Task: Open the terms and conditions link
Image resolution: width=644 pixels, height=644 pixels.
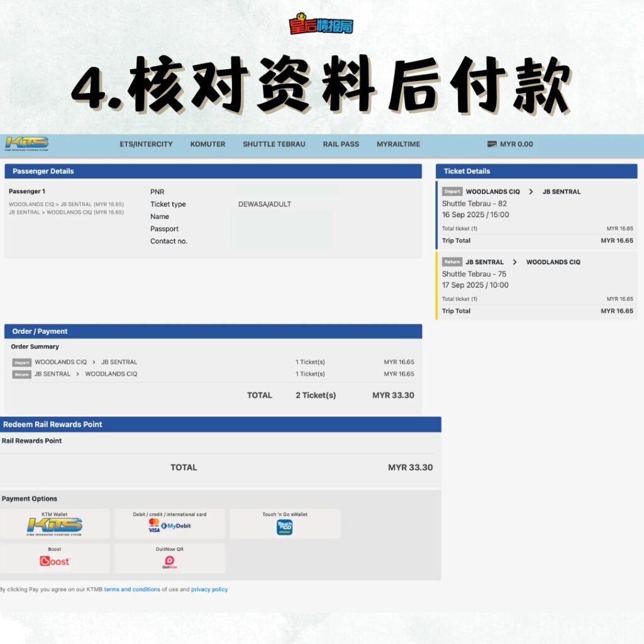Action: tap(132, 590)
